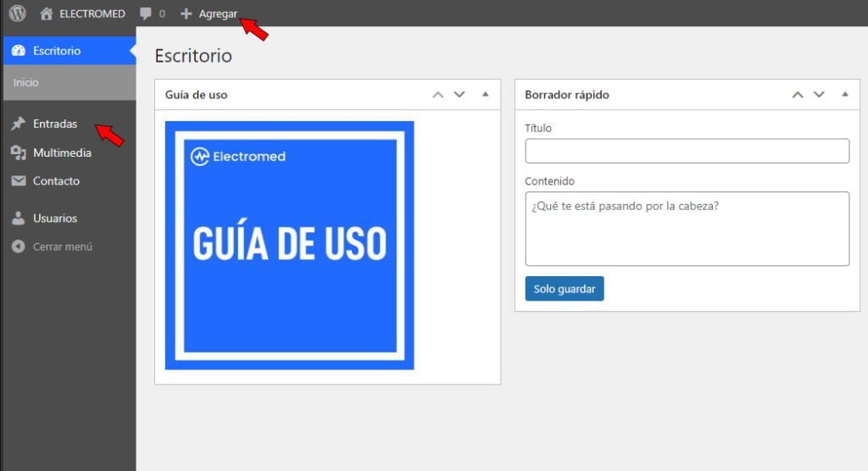
Task: Click the home icon beside ELECTROMED
Action: point(47,14)
